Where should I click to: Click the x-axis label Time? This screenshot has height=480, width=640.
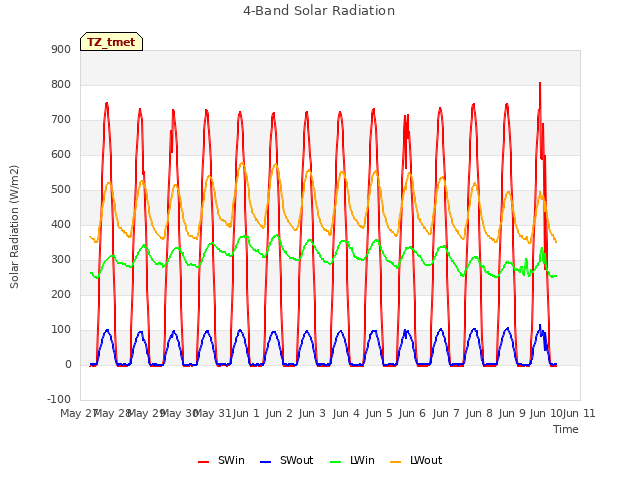tap(566, 429)
